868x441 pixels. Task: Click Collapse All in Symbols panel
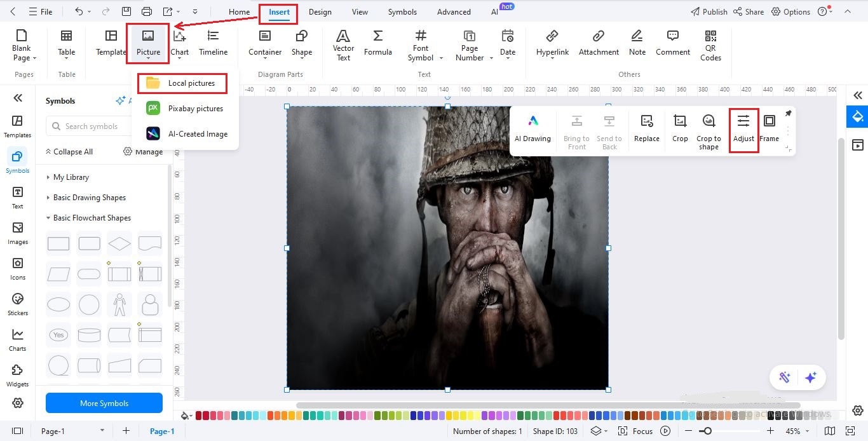click(69, 152)
